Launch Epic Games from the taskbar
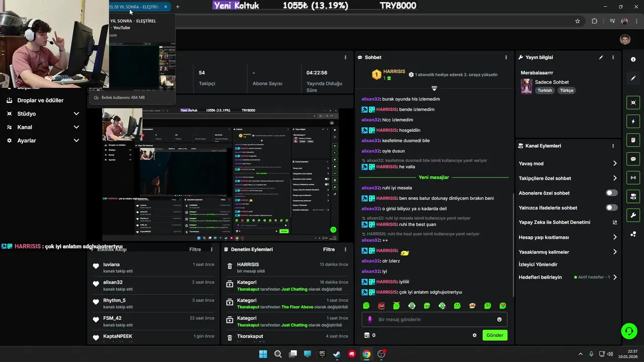 (x=323, y=354)
